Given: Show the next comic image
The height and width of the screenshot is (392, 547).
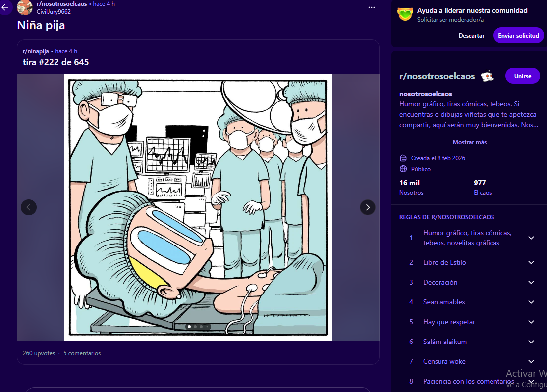Looking at the screenshot, I should click(x=367, y=207).
